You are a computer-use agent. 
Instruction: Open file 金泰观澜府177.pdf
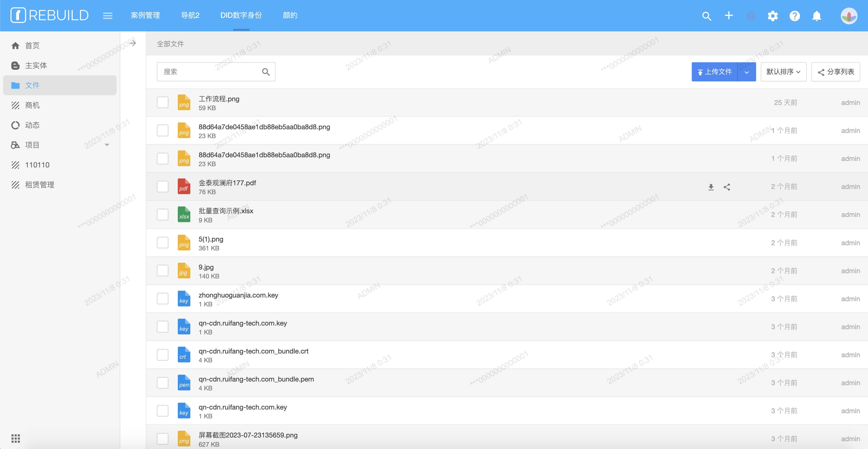coord(227,183)
